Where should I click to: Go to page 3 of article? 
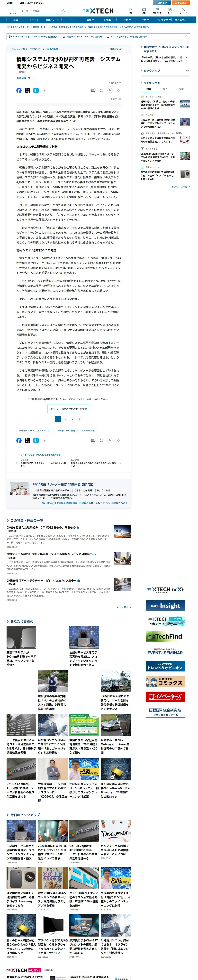point(72,419)
